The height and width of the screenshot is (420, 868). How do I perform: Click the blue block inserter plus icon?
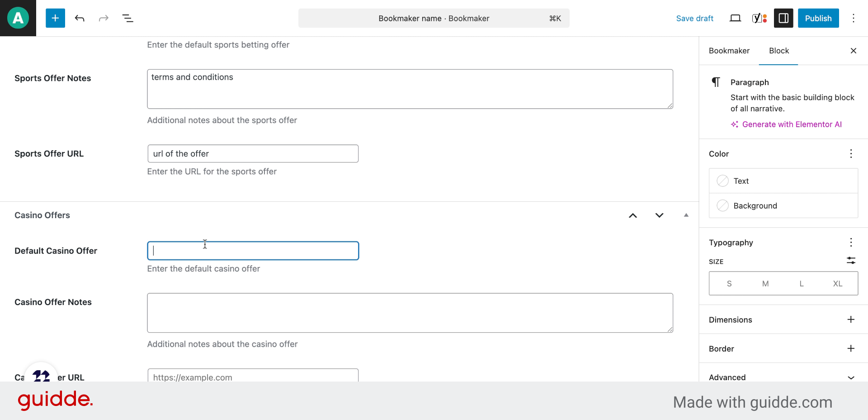pyautogui.click(x=55, y=18)
